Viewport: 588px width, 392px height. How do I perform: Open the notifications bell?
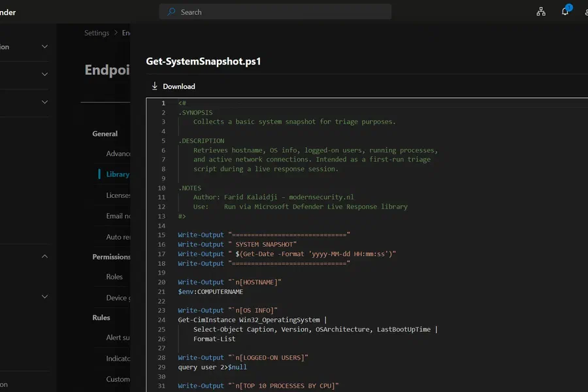pyautogui.click(x=565, y=11)
